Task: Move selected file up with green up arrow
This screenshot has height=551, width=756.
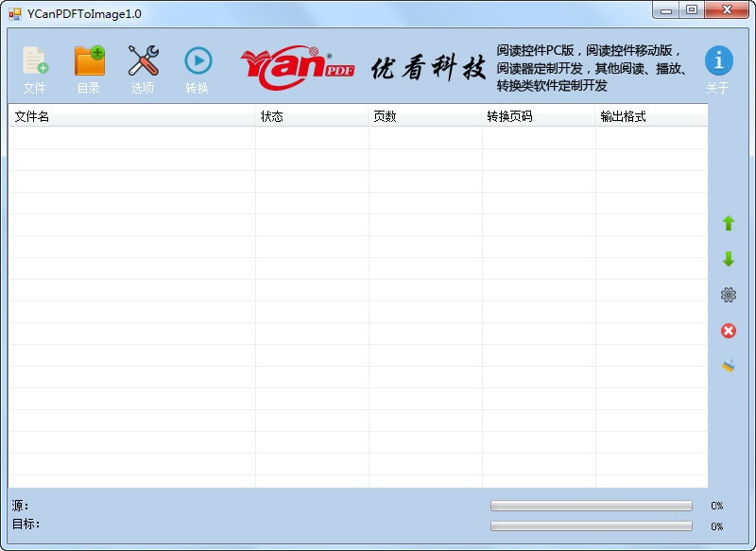Action: click(x=728, y=223)
